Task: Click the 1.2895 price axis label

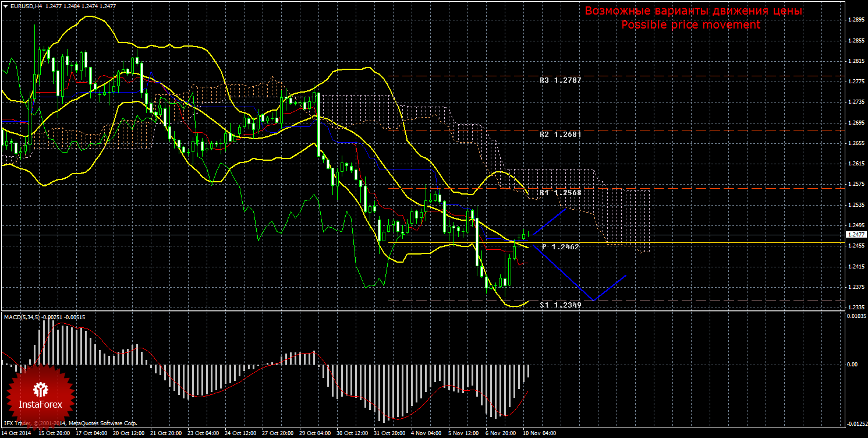Action: 855,20
